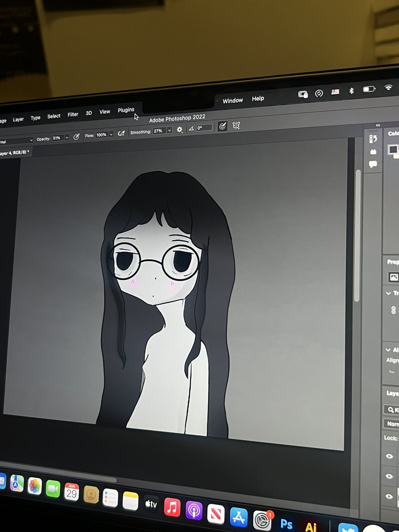This screenshot has height=532, width=399.
Task: Click the Opacity 51% field
Action: tap(58, 138)
